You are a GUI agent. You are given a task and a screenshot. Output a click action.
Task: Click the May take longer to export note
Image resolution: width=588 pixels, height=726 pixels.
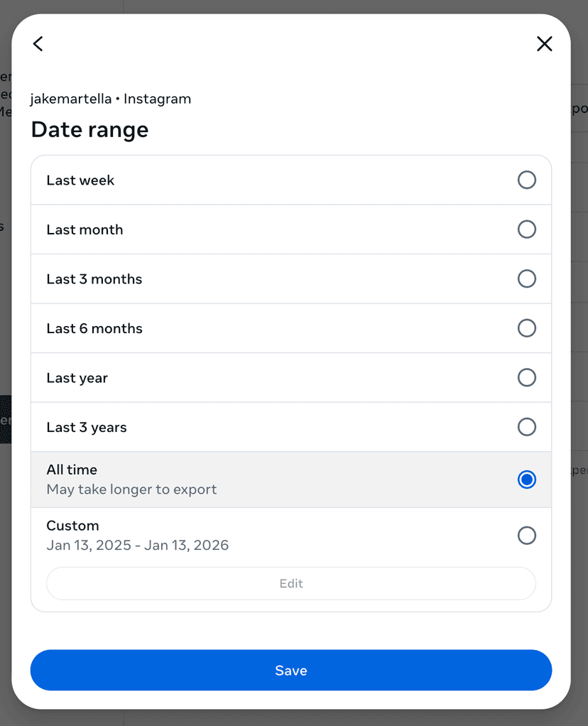coord(131,489)
